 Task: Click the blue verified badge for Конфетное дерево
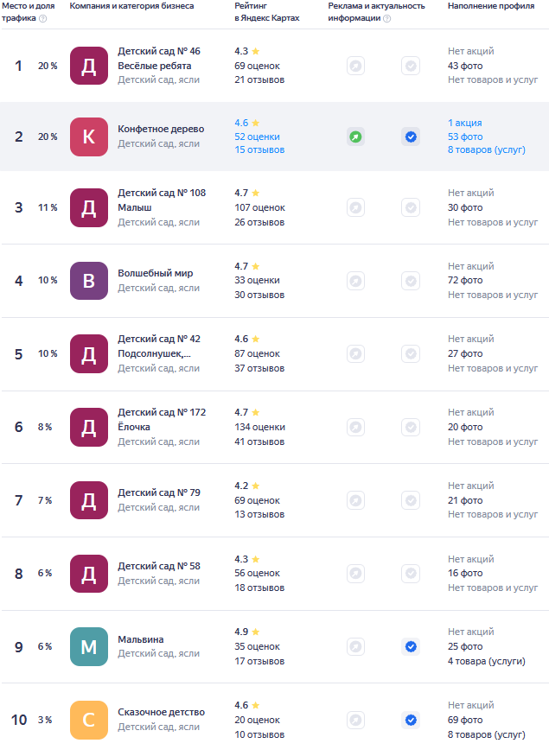pyautogui.click(x=411, y=137)
